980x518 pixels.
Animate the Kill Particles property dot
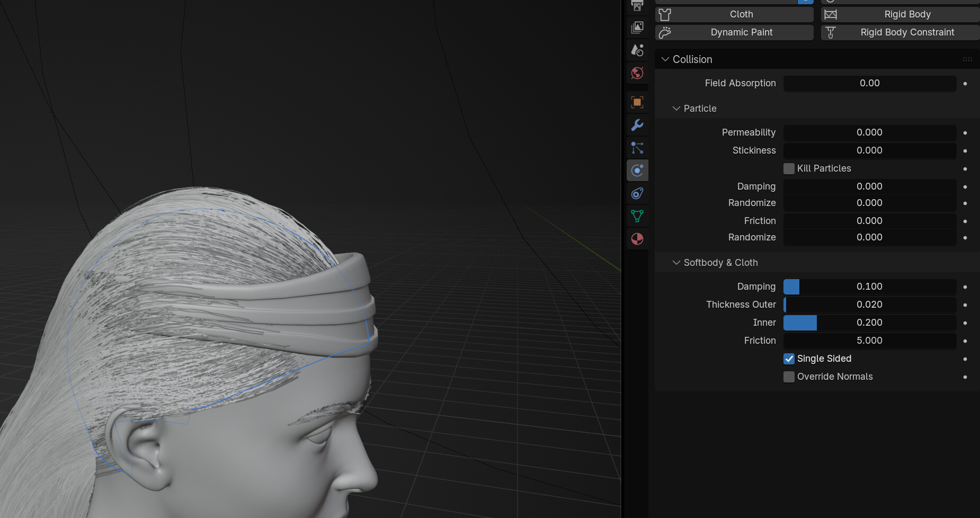coord(965,168)
